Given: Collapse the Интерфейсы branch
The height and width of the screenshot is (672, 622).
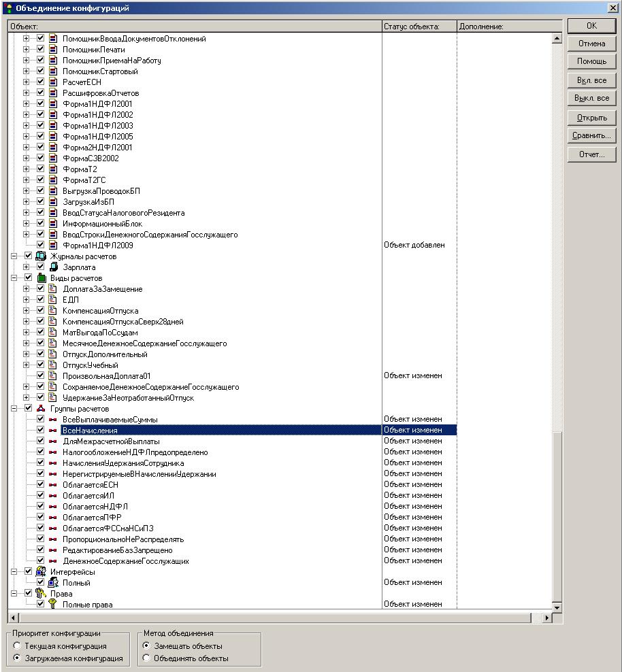Looking at the screenshot, I should (14, 572).
